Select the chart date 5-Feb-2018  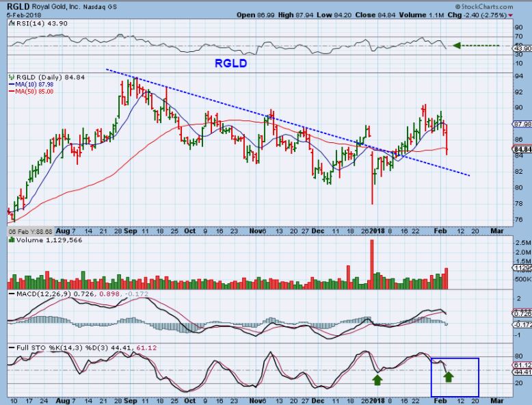tap(24, 15)
